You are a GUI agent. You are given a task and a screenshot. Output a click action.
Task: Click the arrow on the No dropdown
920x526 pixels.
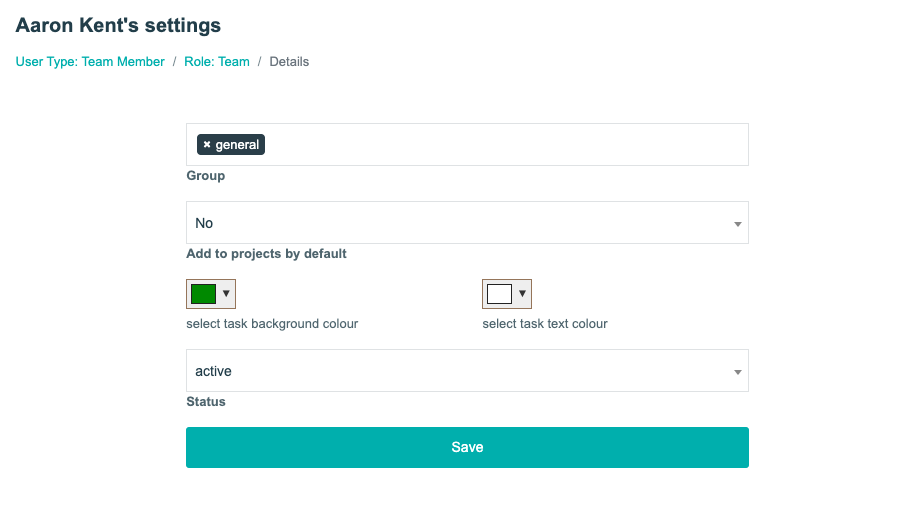coord(737,224)
